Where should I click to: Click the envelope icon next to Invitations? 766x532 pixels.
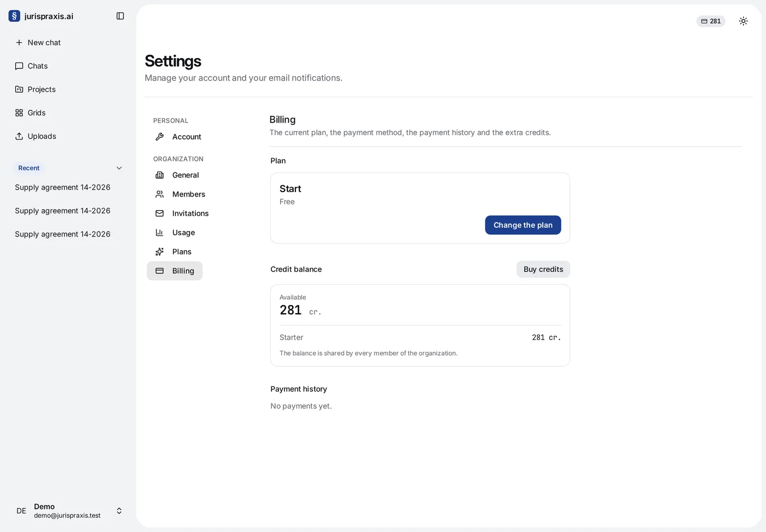[x=160, y=213]
